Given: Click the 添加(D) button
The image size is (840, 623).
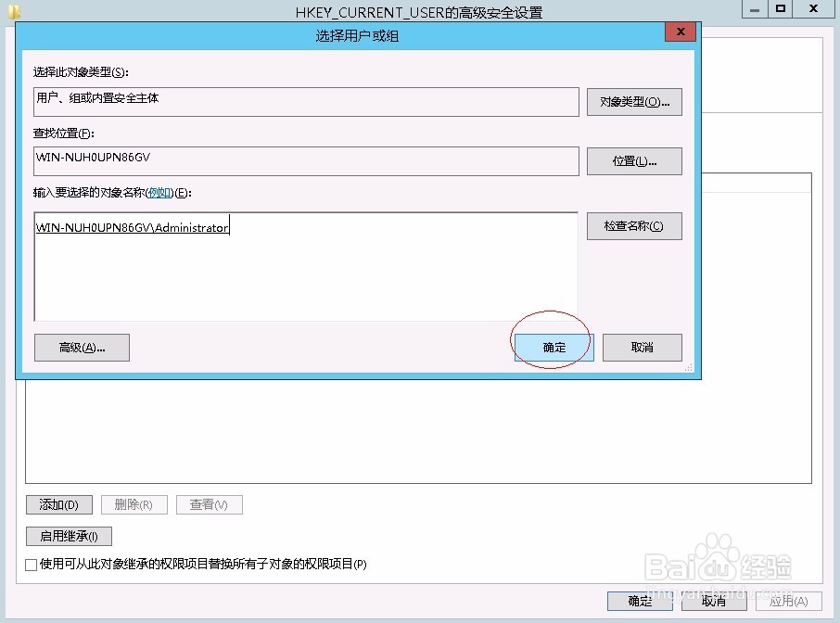Looking at the screenshot, I should pos(58,504).
